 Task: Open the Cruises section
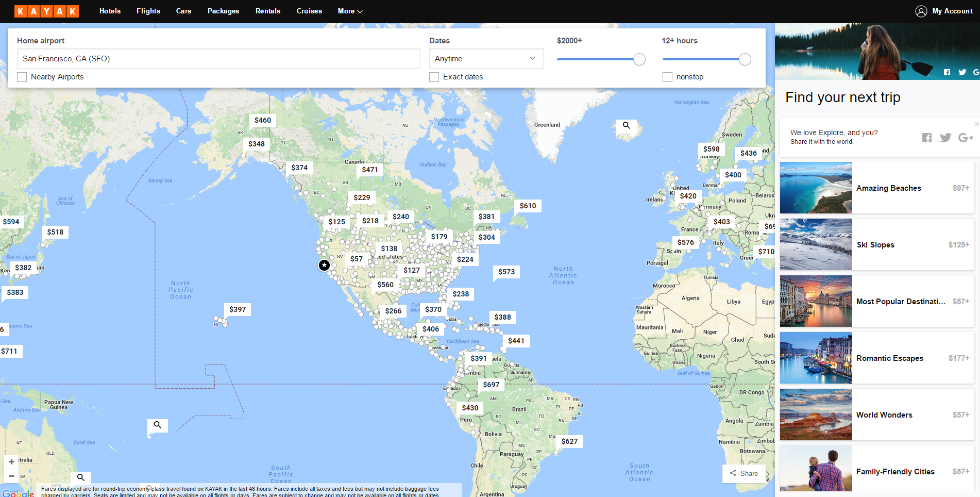click(x=309, y=11)
